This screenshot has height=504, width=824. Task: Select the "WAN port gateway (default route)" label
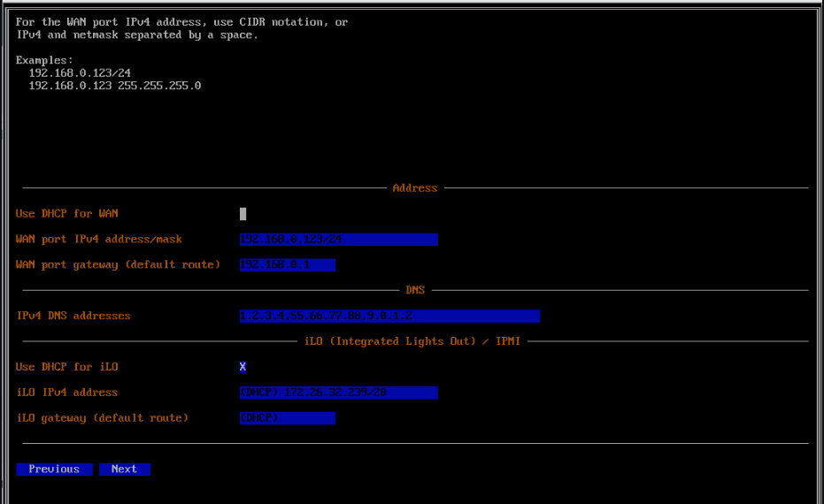click(118, 265)
